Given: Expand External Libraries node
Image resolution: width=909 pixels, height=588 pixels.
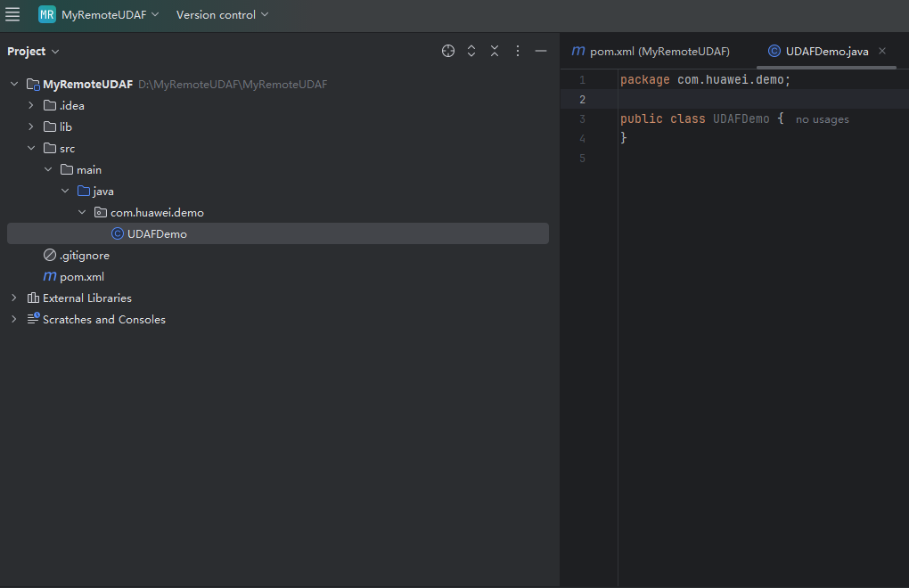Looking at the screenshot, I should point(14,298).
